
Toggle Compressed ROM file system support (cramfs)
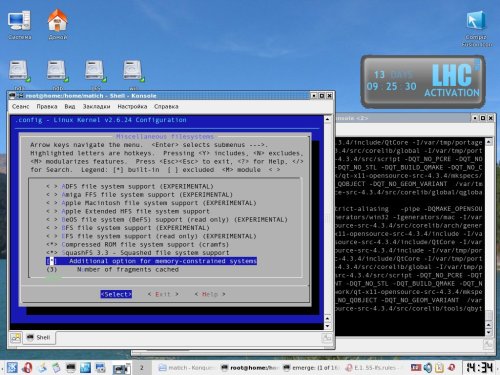tap(137, 245)
